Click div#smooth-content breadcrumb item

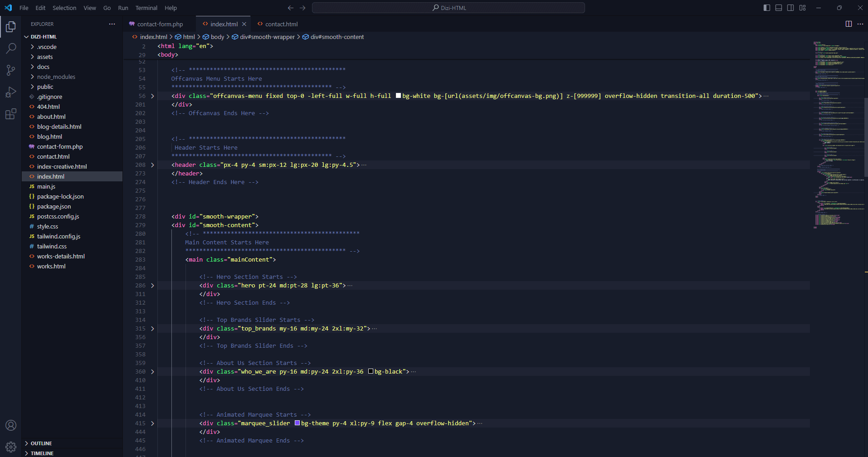click(337, 37)
